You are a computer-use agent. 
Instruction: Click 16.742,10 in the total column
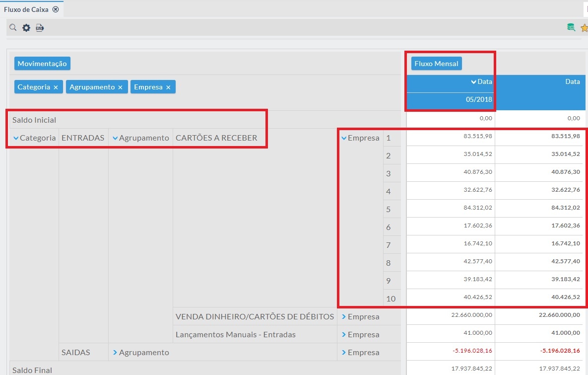click(x=566, y=243)
